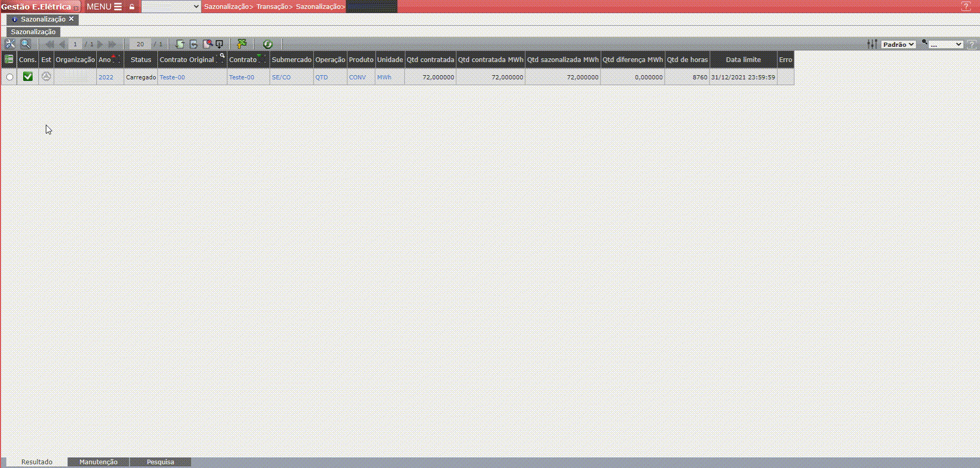
Task: Switch to the Pesquisa tab
Action: [x=161, y=462]
